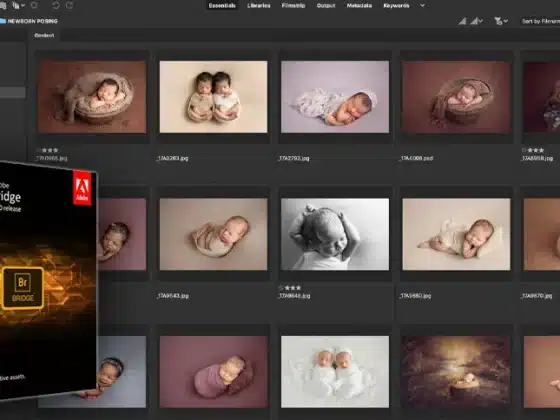This screenshot has height=420, width=560.
Task: Click the thumbnail quality icon
Action: [x=462, y=21]
